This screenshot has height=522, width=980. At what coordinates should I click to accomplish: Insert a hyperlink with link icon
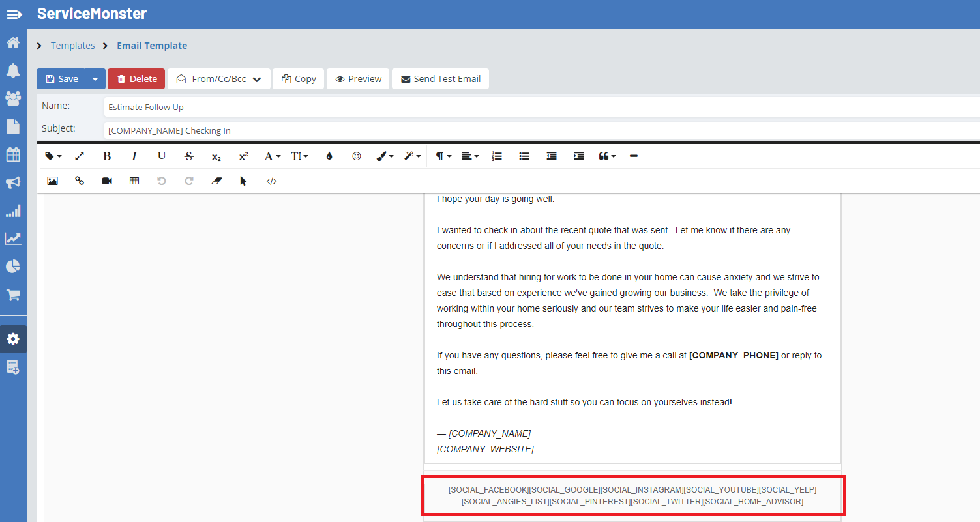pyautogui.click(x=80, y=181)
